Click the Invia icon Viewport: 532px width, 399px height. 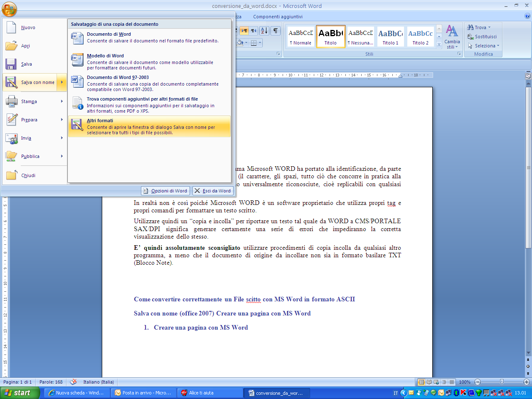click(x=11, y=138)
